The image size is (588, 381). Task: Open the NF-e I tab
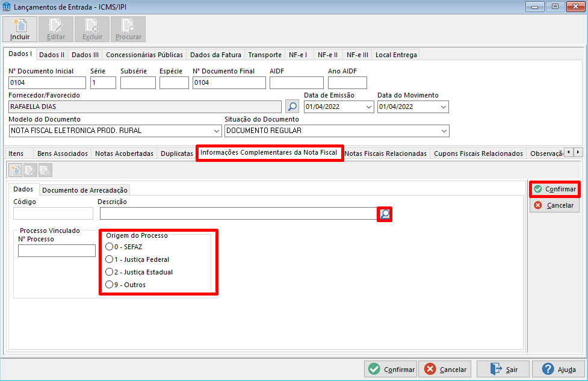click(298, 55)
